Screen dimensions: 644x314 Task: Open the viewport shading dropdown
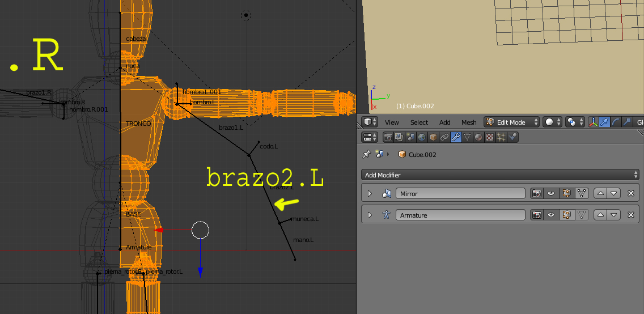552,122
